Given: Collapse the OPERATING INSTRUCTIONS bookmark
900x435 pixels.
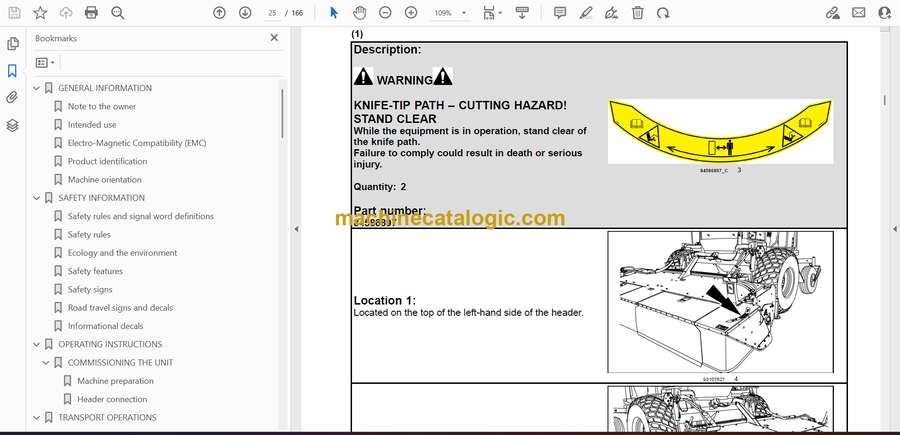Looking at the screenshot, I should tap(37, 344).
